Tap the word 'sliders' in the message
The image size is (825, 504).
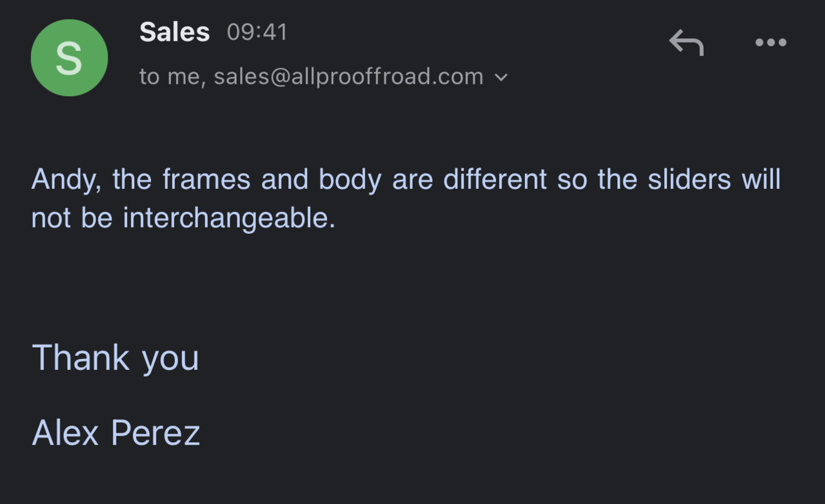pos(690,179)
